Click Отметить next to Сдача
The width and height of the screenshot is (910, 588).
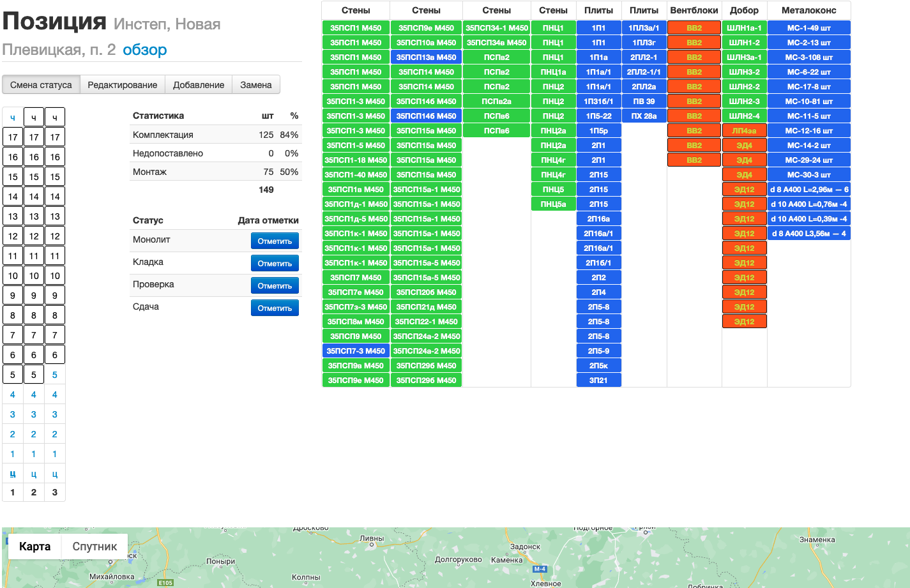(x=275, y=308)
